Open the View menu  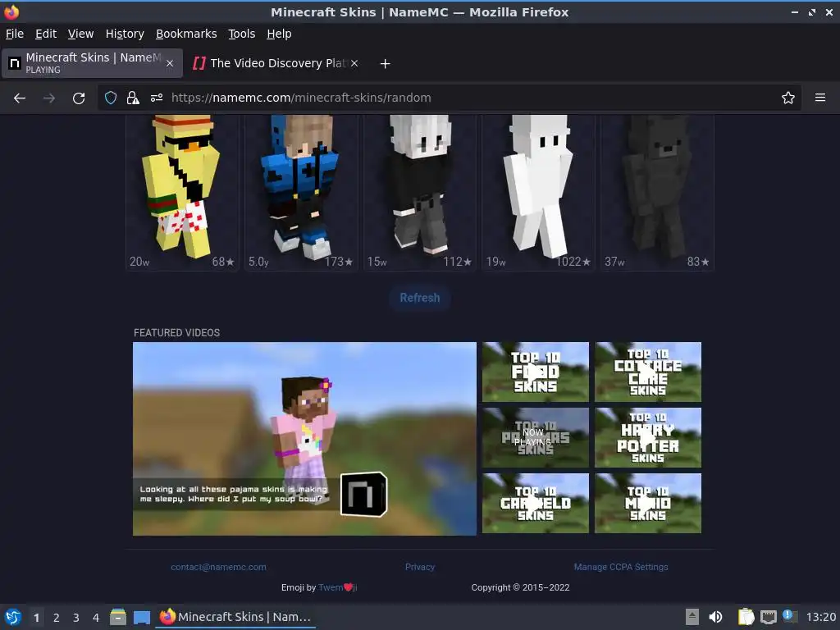[x=81, y=34]
